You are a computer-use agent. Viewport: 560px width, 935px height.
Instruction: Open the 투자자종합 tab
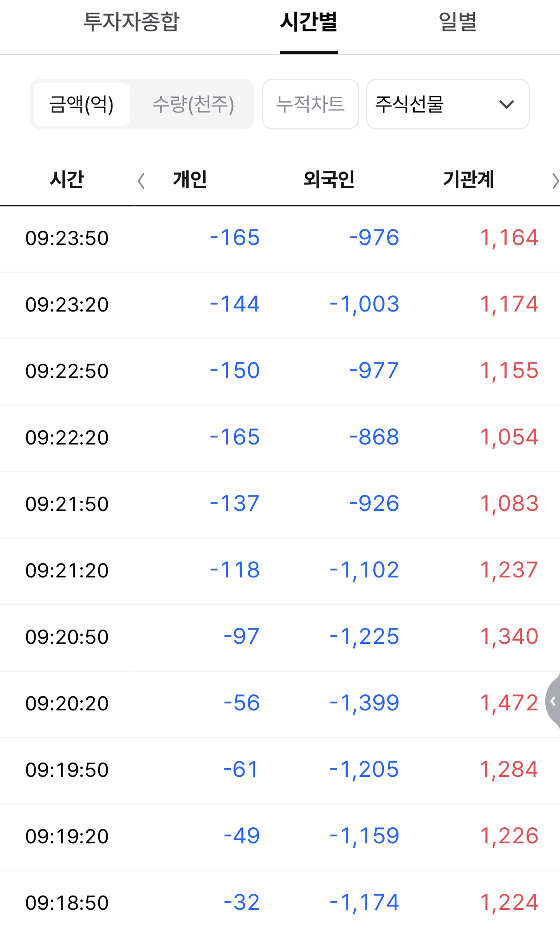131,22
